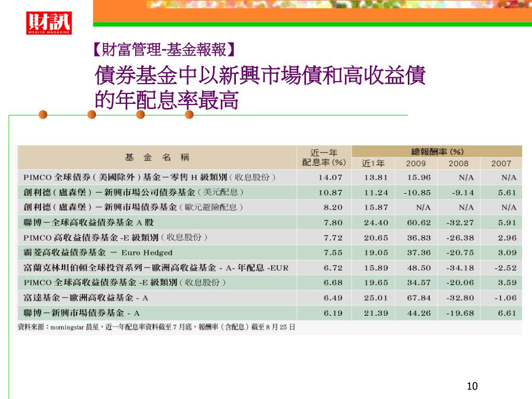Click the 財訊 Wealth Magazine logo
The height and width of the screenshot is (399, 532).
[49, 23]
